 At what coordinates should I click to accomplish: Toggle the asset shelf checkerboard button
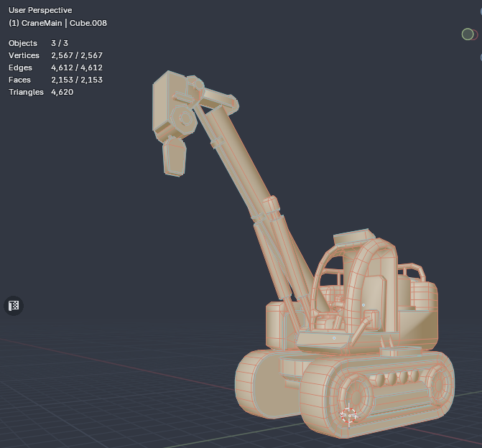coord(14,306)
